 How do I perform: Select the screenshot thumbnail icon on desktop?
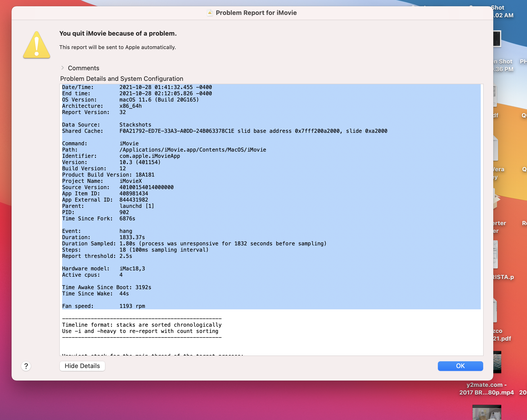click(497, 38)
